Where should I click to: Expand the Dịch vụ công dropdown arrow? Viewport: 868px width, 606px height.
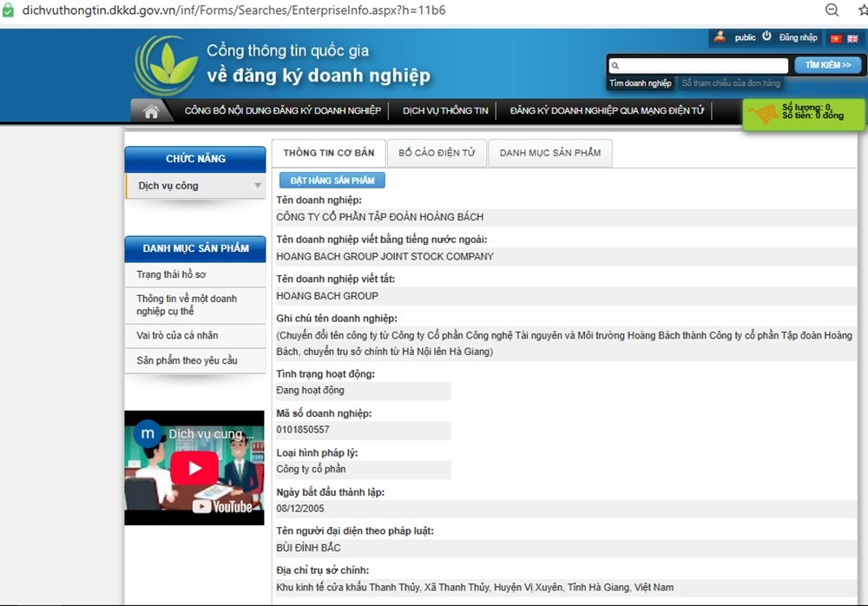coord(258,186)
